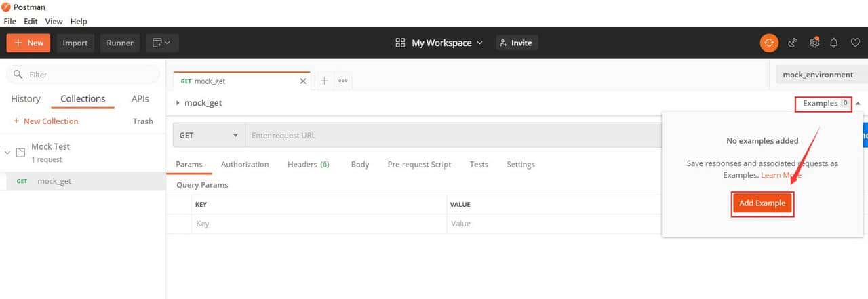Open the new window layout dropdown
Screen dimensions: 868x299
click(161, 43)
